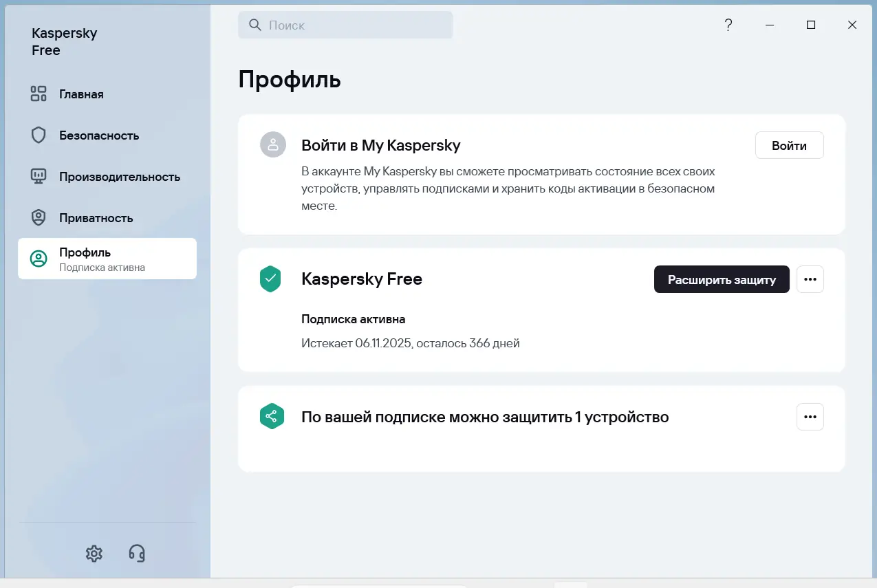Image resolution: width=877 pixels, height=588 pixels.
Task: Select the Главная section icon
Action: coord(39,94)
